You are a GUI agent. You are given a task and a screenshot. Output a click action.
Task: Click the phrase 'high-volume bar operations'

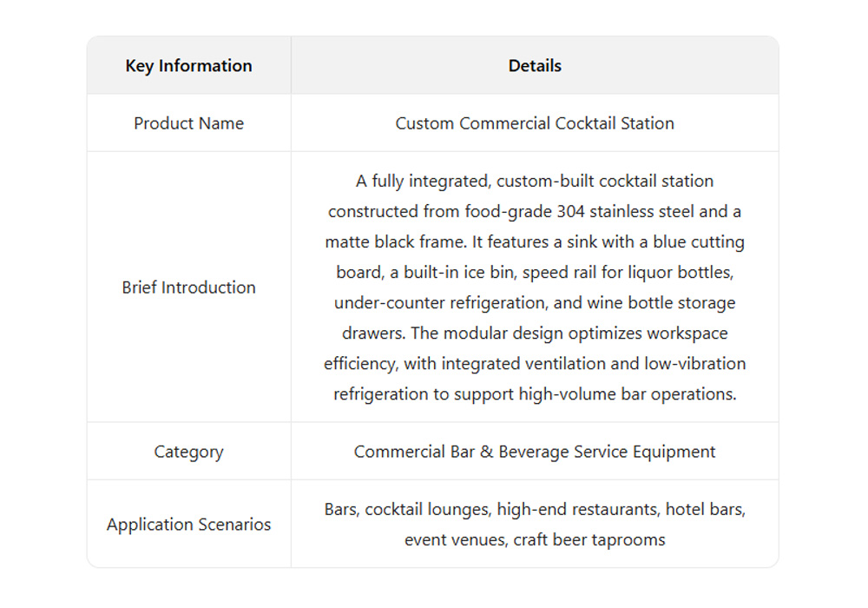[628, 394]
